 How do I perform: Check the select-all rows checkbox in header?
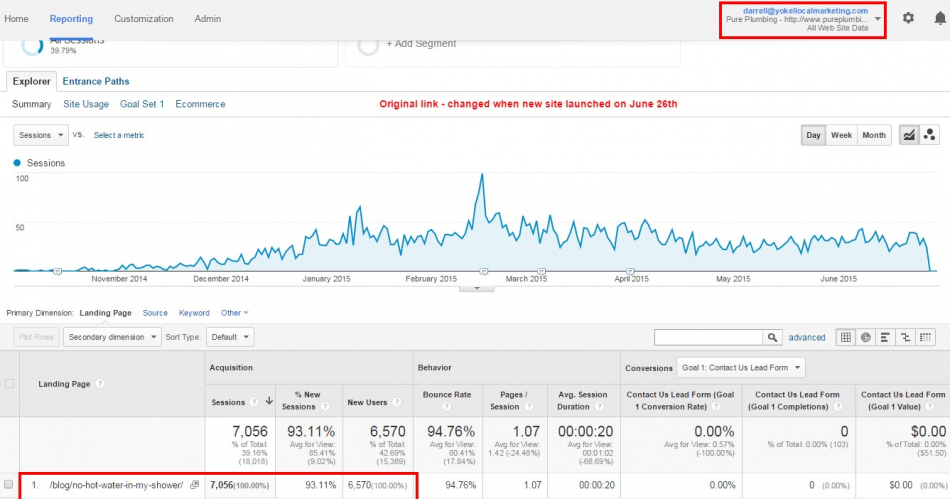coord(11,383)
